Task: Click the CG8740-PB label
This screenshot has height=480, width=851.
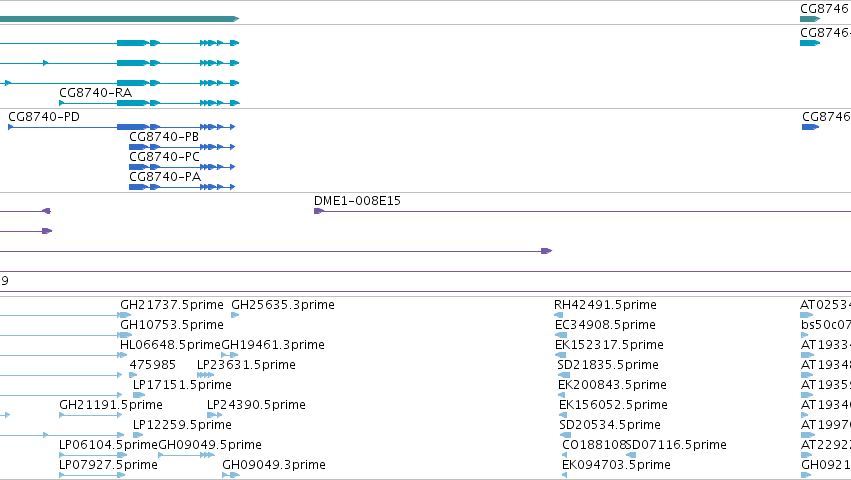Action: (x=164, y=137)
